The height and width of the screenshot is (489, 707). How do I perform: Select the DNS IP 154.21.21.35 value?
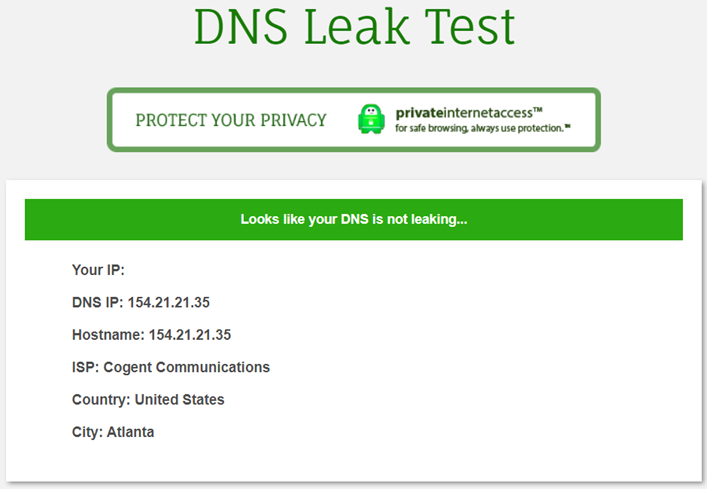[169, 302]
